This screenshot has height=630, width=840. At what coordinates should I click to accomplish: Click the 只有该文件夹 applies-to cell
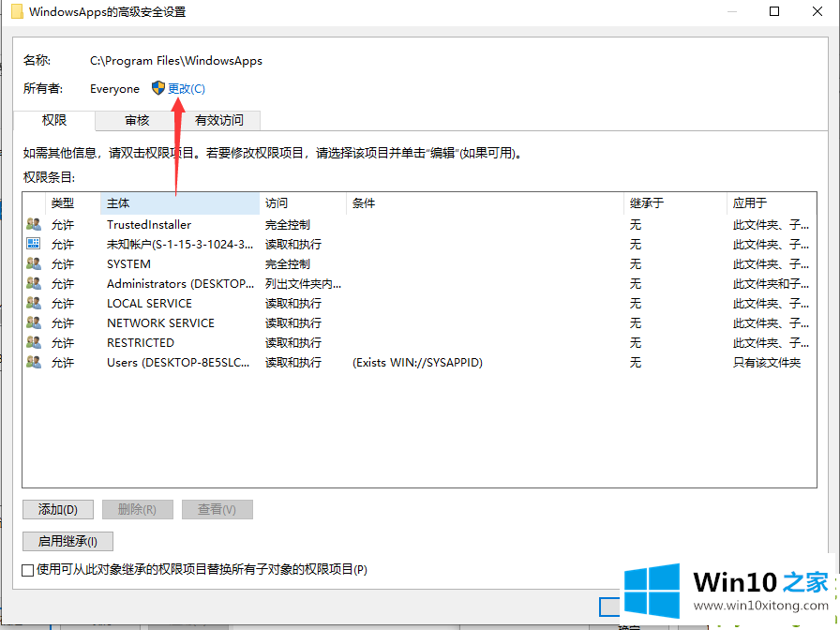click(767, 363)
